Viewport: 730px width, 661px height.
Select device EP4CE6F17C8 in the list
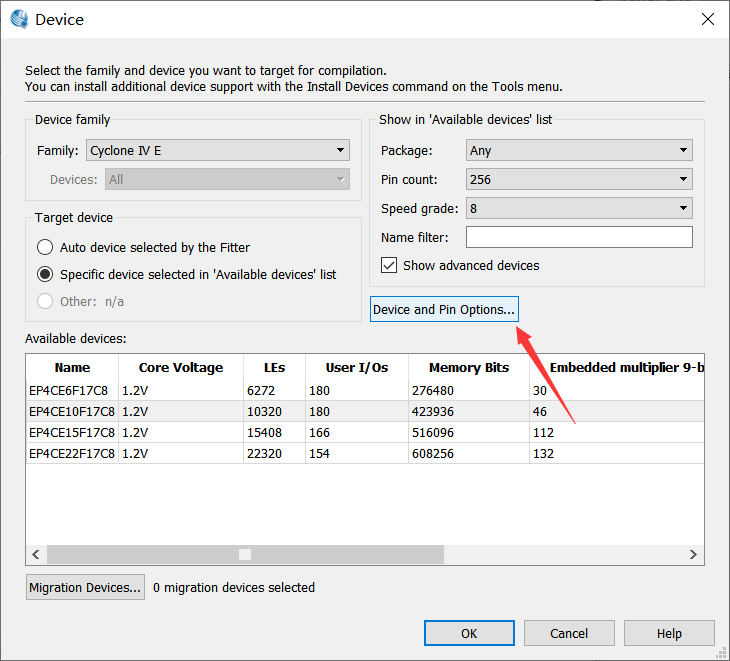tap(71, 391)
